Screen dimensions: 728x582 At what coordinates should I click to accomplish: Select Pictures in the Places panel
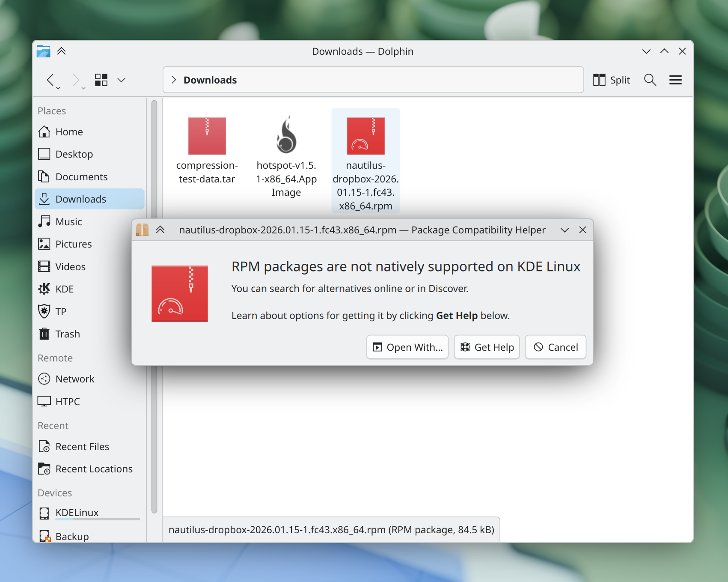pos(73,244)
